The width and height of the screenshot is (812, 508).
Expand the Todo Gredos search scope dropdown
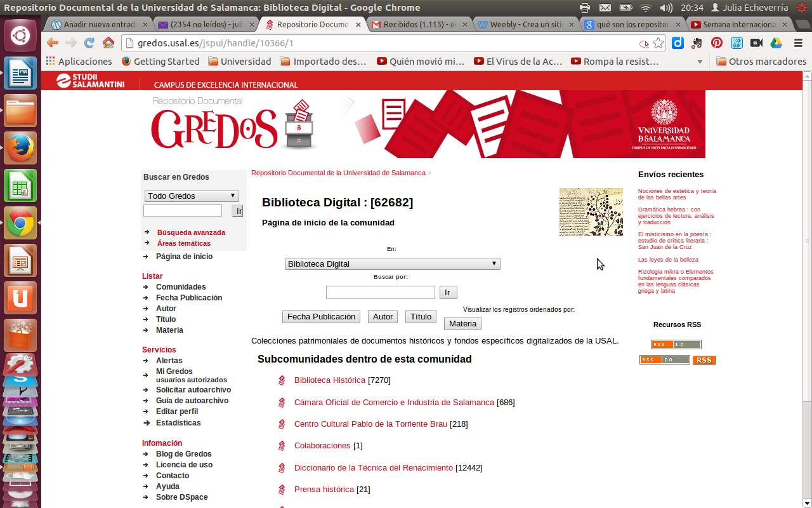tap(192, 196)
